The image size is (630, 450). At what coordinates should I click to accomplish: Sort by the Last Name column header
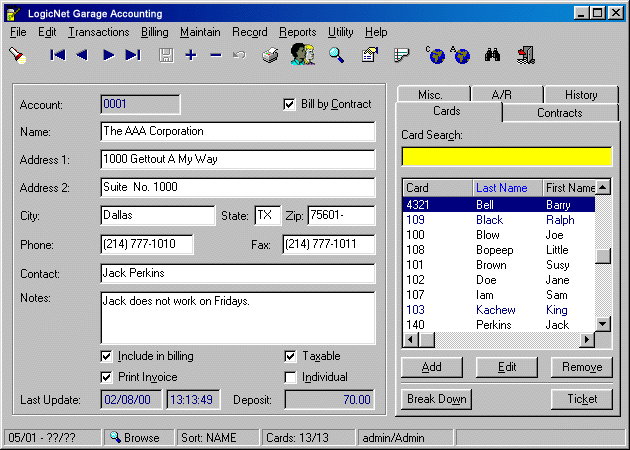(x=507, y=188)
